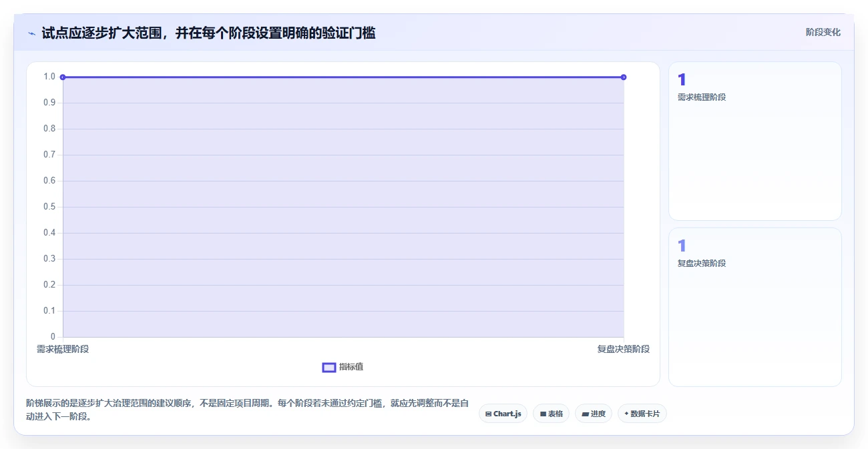
Task: Click the y-axis value 1.0
Action: click(49, 77)
